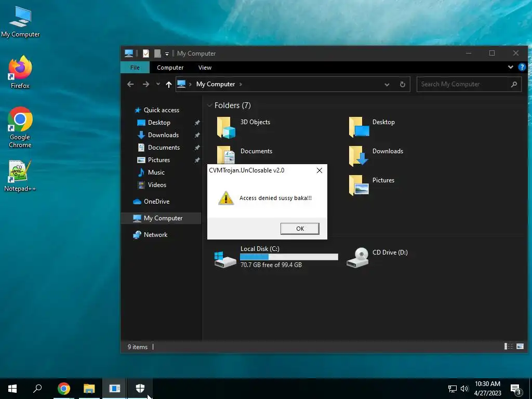Screen dimensions: 532x399
Task: Click the search magnifier in Explorer
Action: click(x=514, y=84)
